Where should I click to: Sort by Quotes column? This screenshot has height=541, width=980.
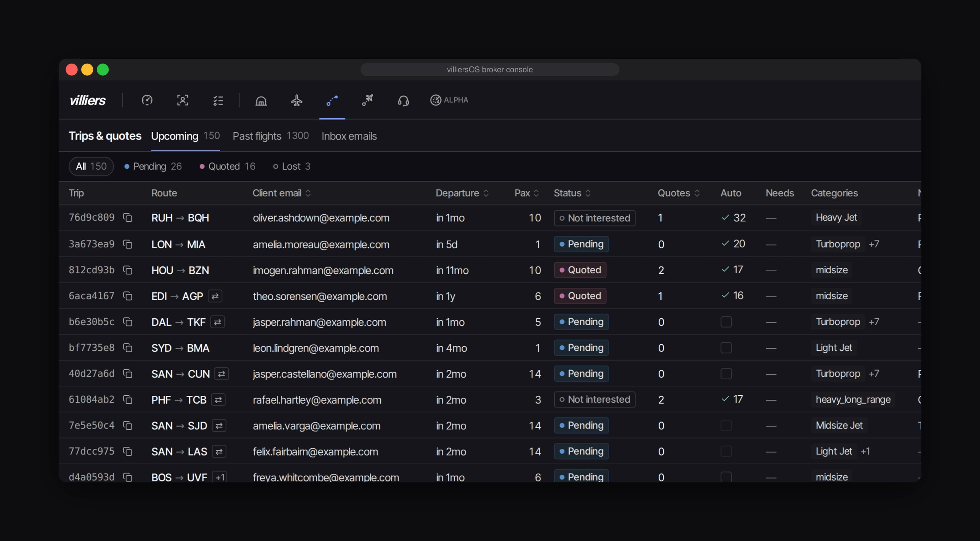(x=679, y=193)
